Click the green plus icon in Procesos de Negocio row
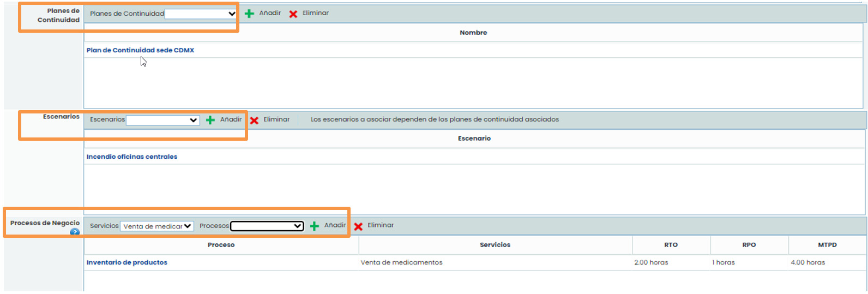This screenshot has height=294, width=868. pyautogui.click(x=315, y=226)
